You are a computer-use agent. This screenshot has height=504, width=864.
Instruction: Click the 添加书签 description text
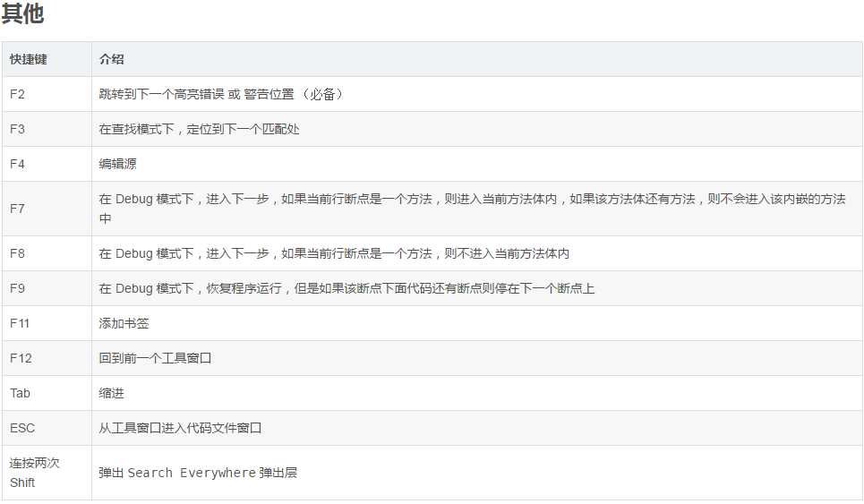(x=124, y=323)
